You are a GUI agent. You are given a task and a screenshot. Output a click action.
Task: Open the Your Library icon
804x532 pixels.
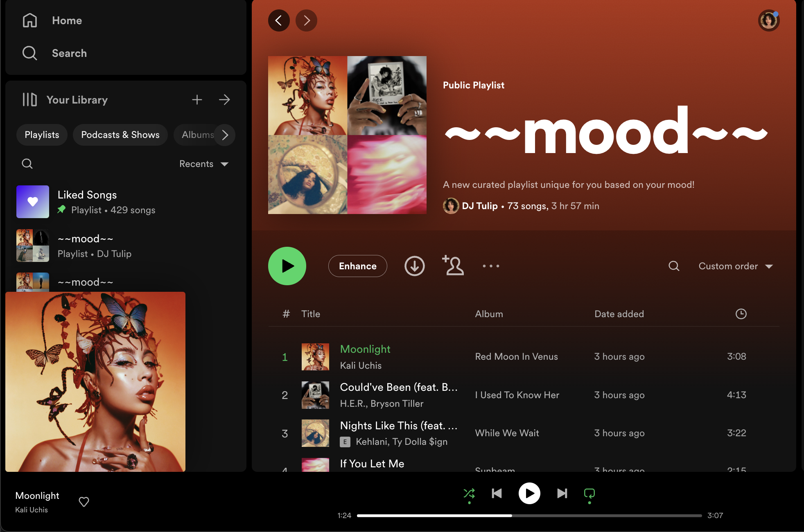(29, 99)
